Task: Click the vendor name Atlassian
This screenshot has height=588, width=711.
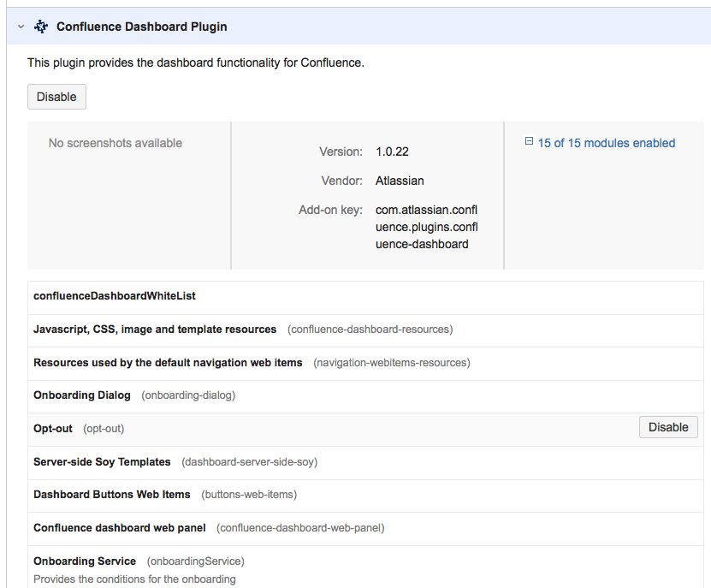Action: [x=400, y=181]
